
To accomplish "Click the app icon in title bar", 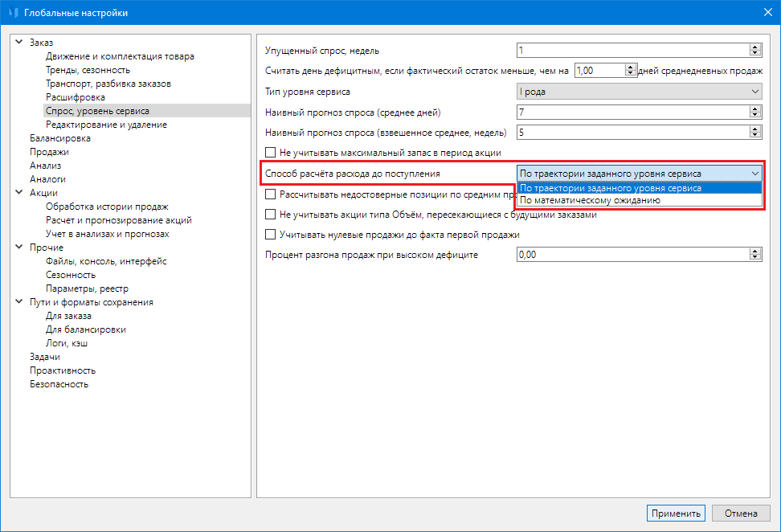I will [x=13, y=13].
